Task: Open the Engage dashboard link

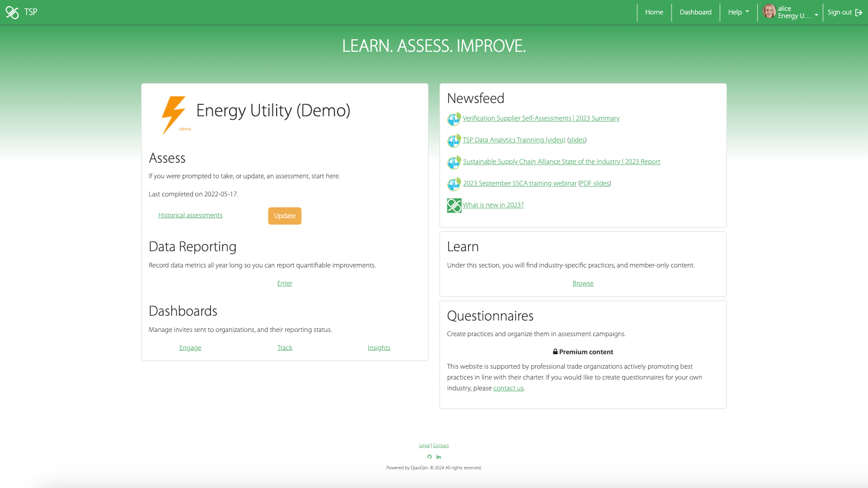Action: click(x=190, y=348)
